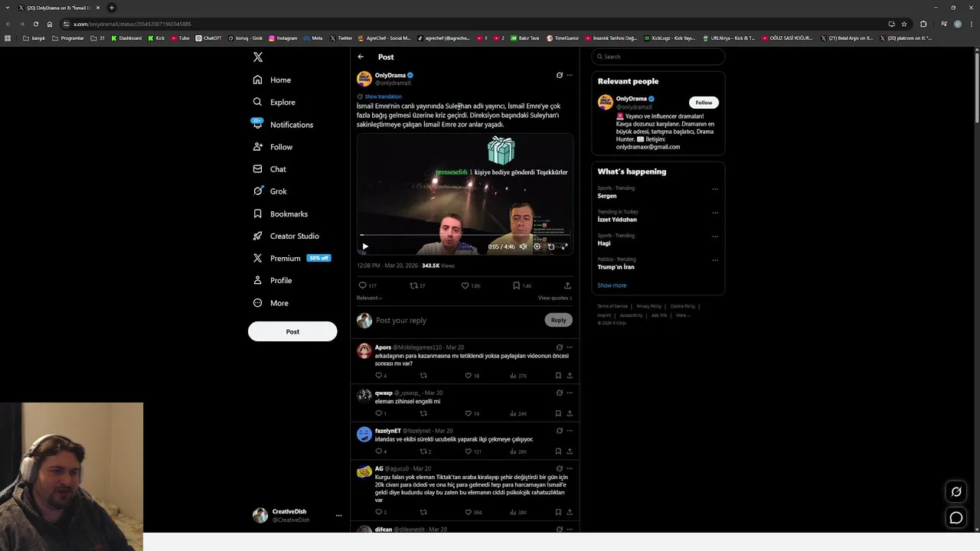
Task: Click the Profile person icon
Action: [x=257, y=280]
